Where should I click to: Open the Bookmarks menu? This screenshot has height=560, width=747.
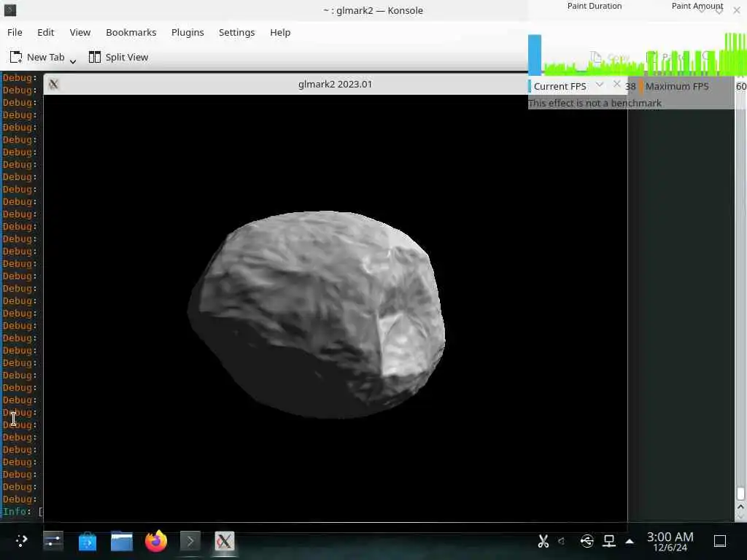131,32
